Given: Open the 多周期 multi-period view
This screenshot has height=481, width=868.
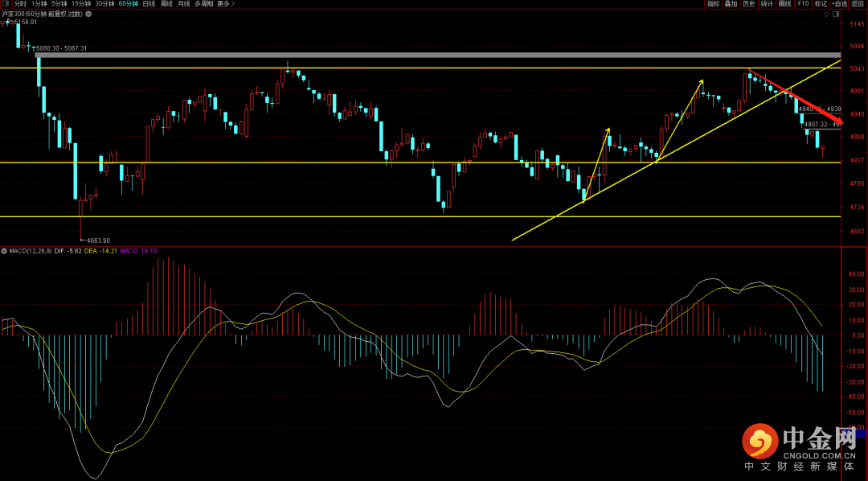Looking at the screenshot, I should click(203, 4).
